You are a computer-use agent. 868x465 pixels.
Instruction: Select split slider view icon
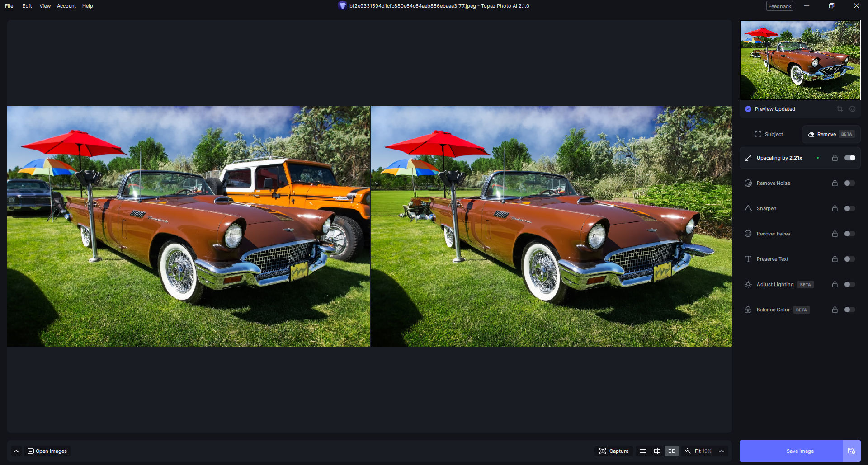pos(657,451)
